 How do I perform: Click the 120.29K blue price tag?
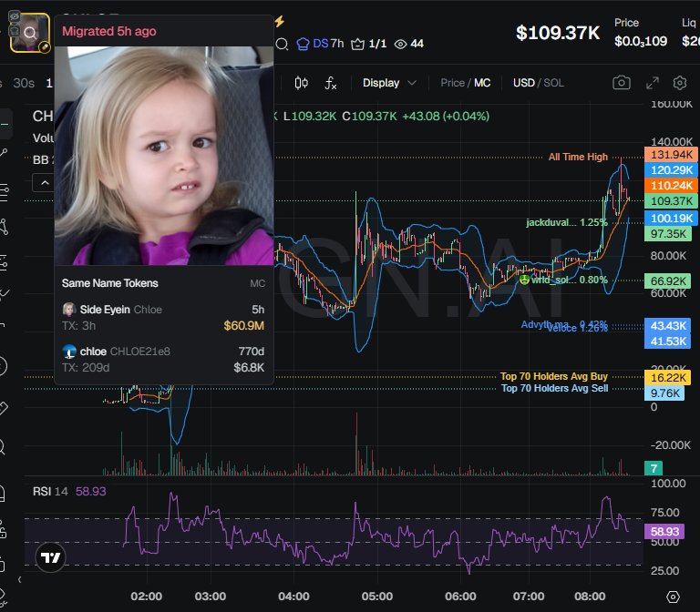(x=671, y=170)
